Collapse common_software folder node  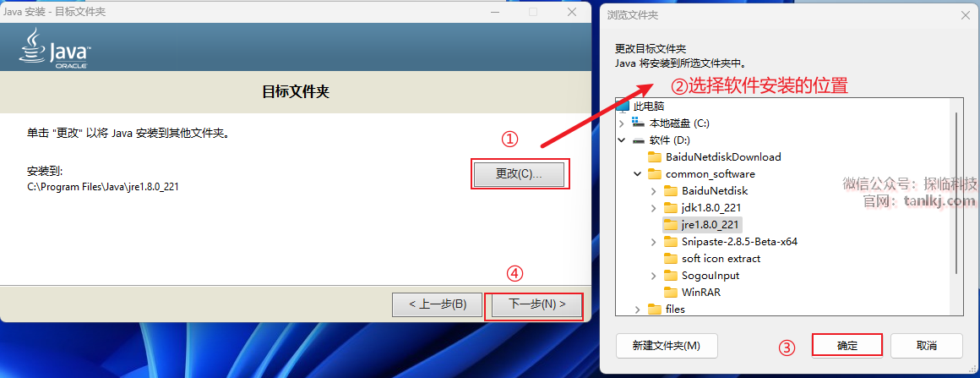tap(637, 174)
